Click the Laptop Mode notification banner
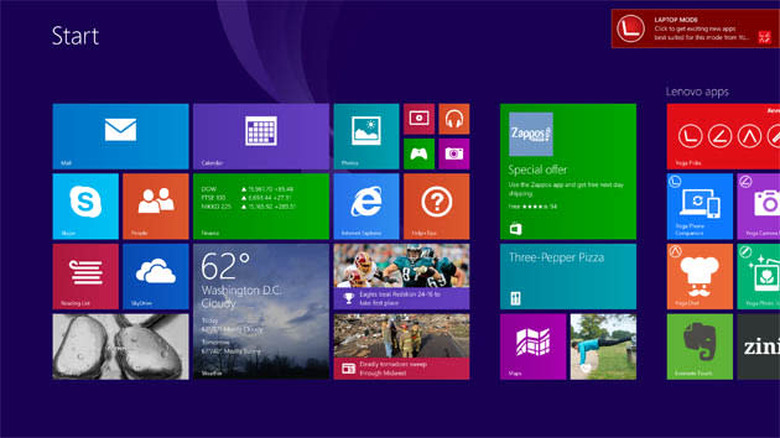The image size is (780, 438). click(x=695, y=28)
